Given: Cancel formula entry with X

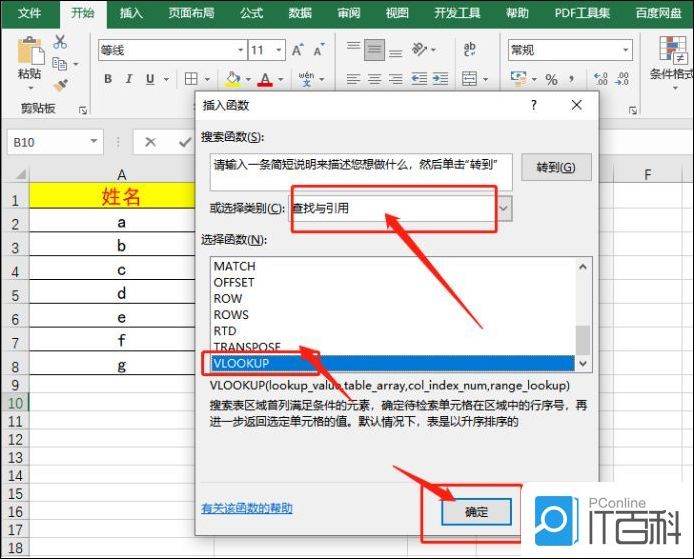Looking at the screenshot, I should pos(150,142).
